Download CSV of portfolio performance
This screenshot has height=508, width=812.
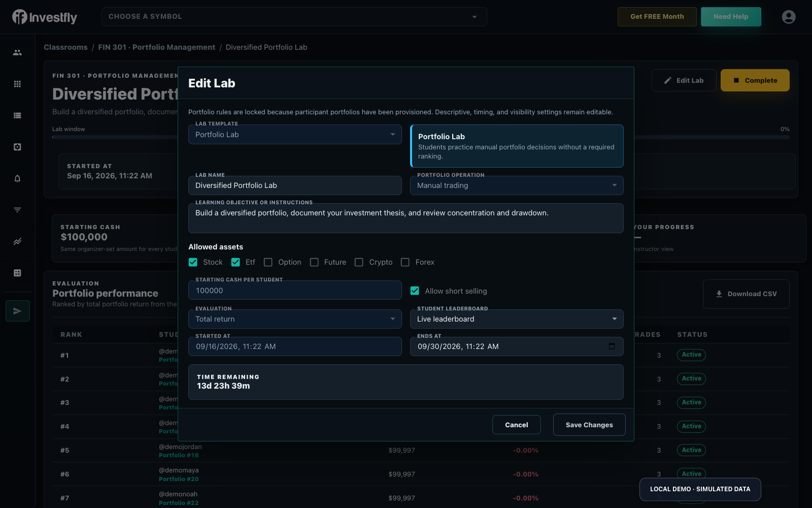(x=746, y=294)
